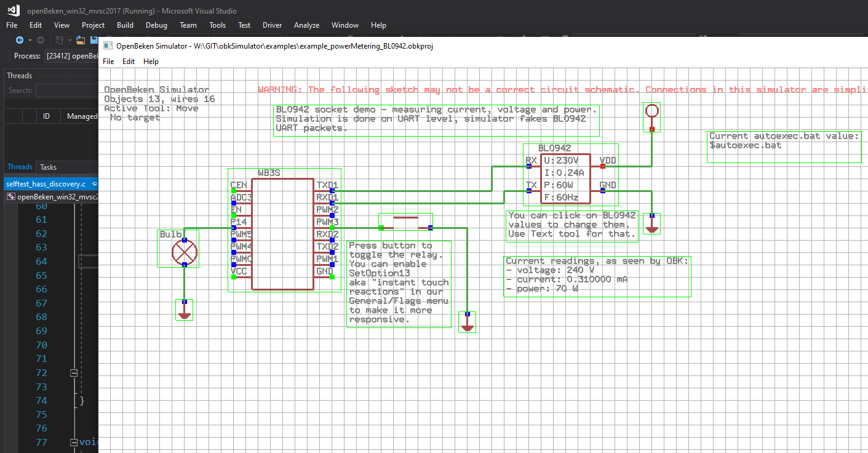Click the pin icon on selftest_hass_discovery.c tab
This screenshot has height=453, width=868.
click(x=94, y=184)
